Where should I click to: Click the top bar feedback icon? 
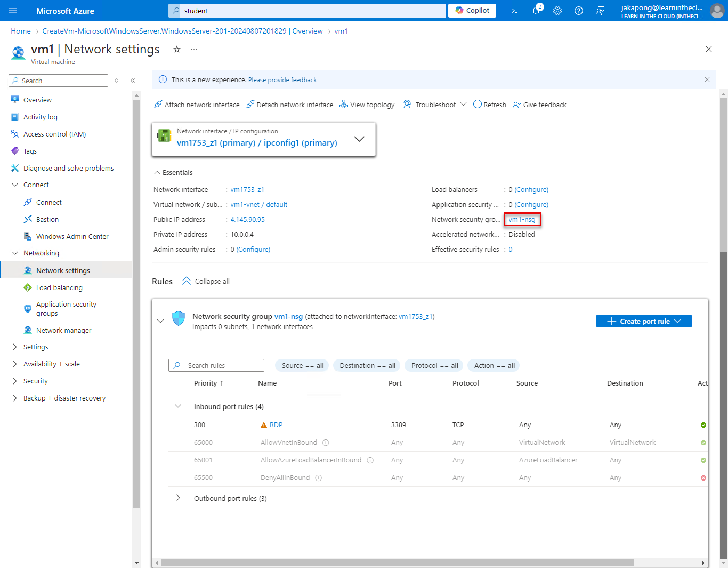pyautogui.click(x=600, y=11)
